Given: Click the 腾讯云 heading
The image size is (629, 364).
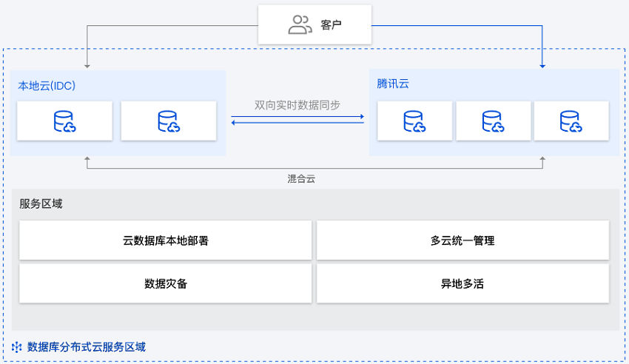Looking at the screenshot, I should [x=393, y=84].
